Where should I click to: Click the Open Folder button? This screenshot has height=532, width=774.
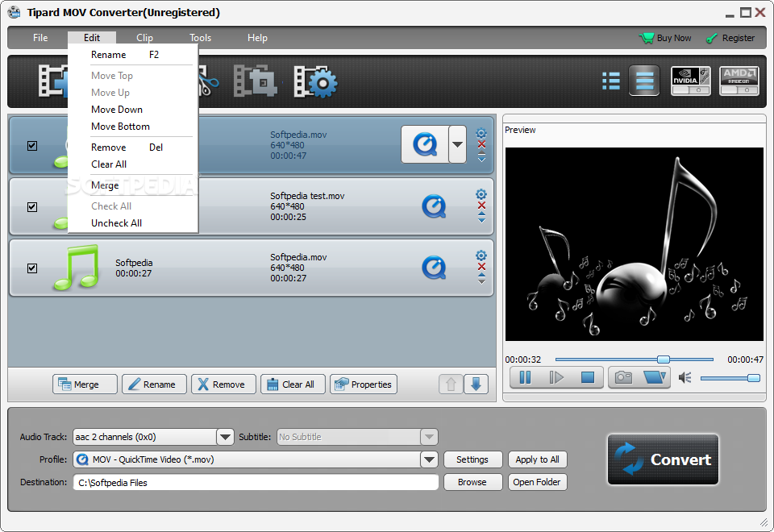538,483
